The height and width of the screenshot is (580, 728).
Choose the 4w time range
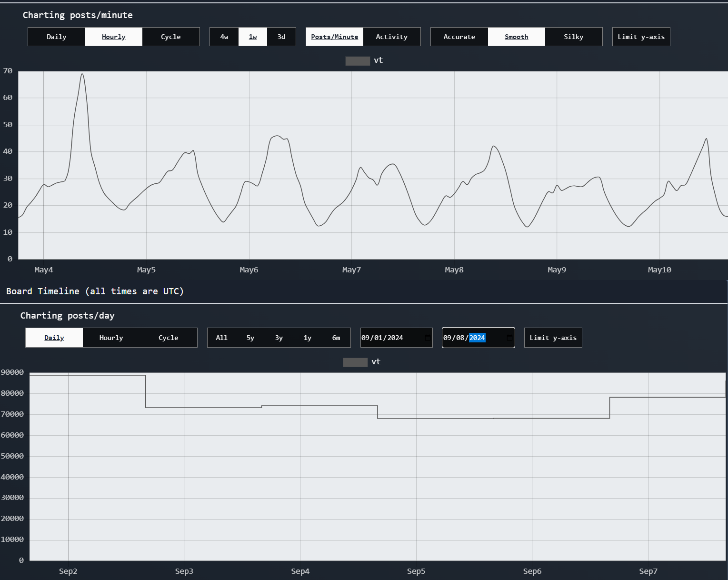224,37
